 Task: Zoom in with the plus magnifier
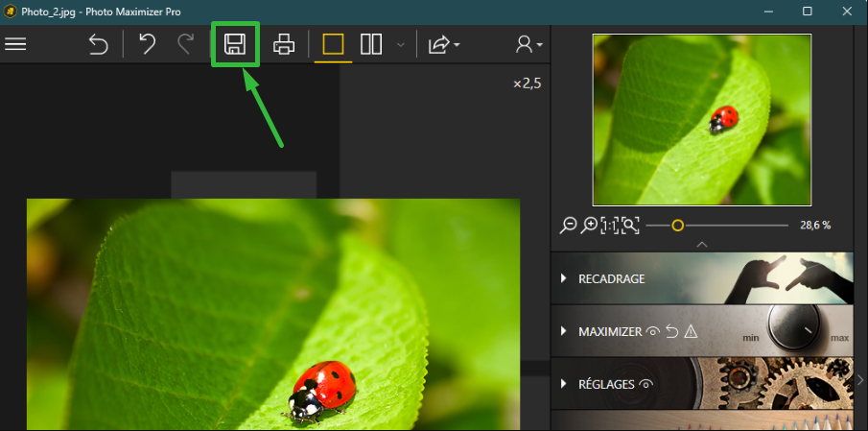[589, 226]
